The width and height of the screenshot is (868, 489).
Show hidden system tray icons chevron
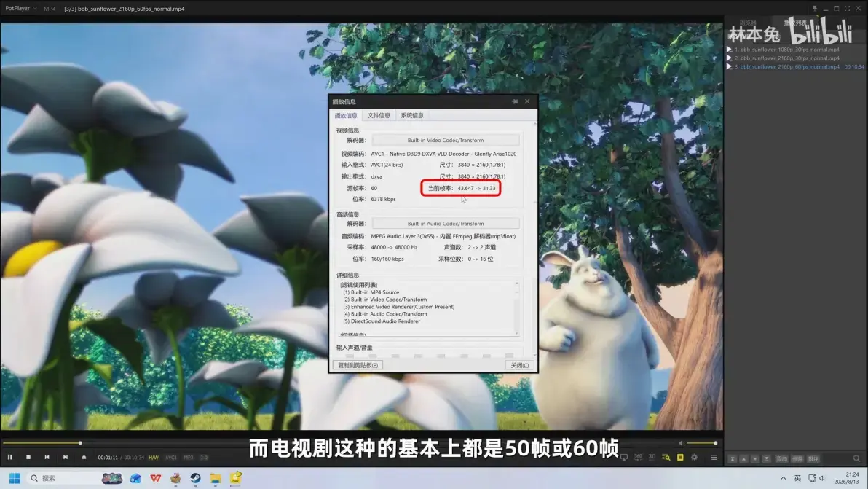point(783,478)
